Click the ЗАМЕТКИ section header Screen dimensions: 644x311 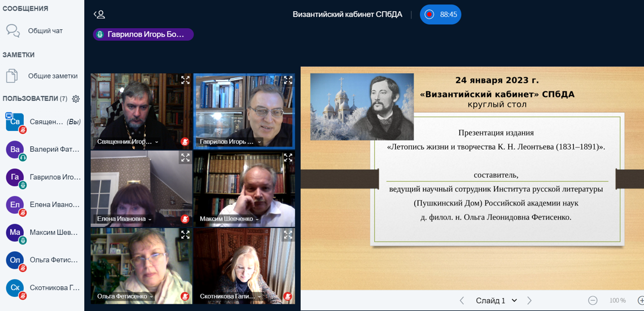(x=19, y=55)
